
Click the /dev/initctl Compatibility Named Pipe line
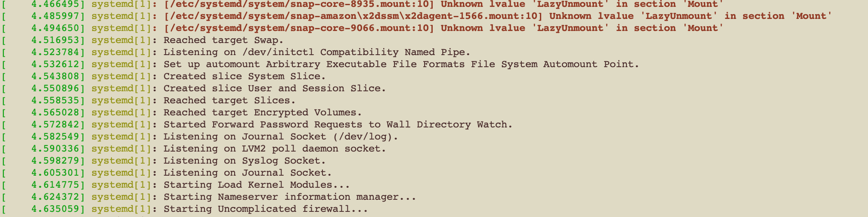click(317, 53)
